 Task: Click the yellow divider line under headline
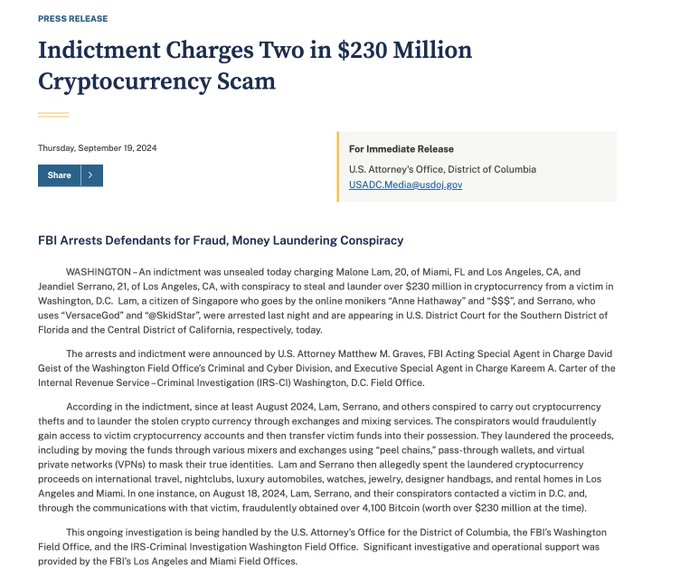coord(53,115)
